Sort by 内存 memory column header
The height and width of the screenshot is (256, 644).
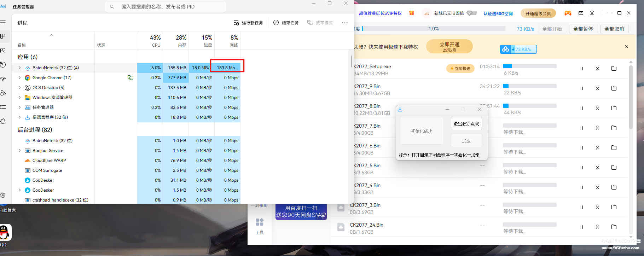176,41
